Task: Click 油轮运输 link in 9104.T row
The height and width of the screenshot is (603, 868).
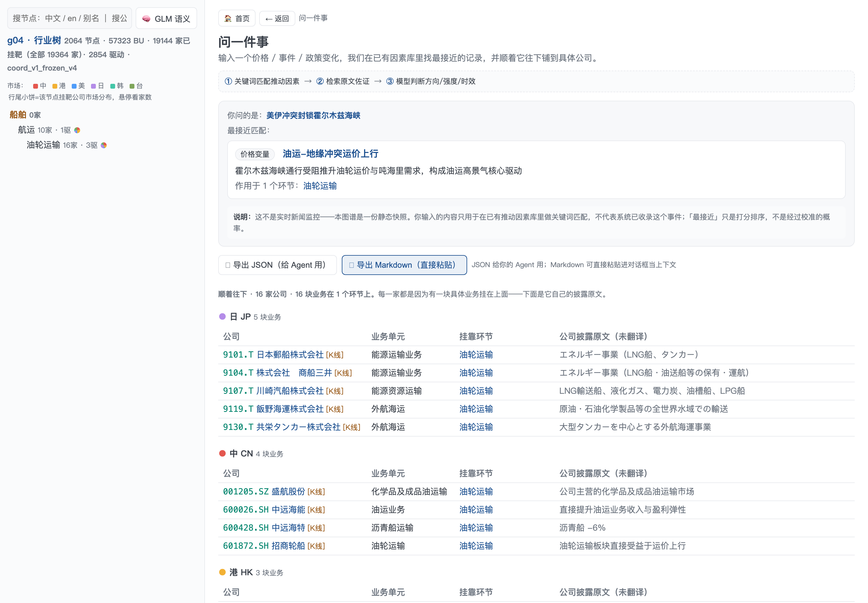Action: pos(476,373)
